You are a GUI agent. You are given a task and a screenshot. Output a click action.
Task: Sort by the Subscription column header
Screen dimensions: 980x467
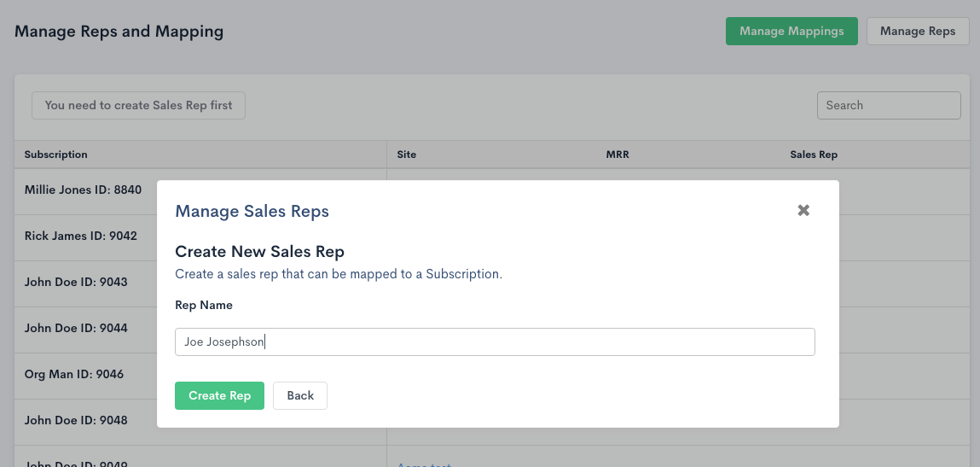click(56, 155)
